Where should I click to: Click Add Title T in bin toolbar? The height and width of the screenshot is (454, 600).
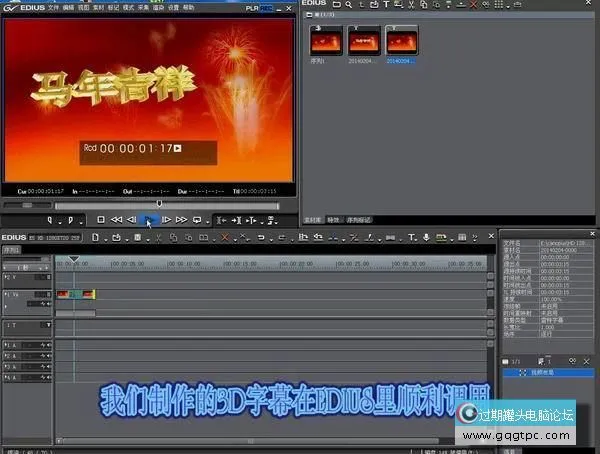pyautogui.click(x=386, y=5)
